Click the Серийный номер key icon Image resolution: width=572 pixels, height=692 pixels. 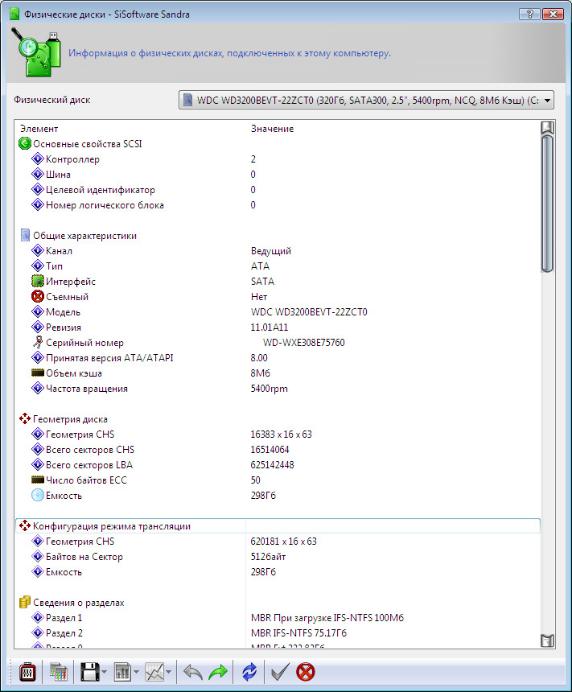pos(38,342)
